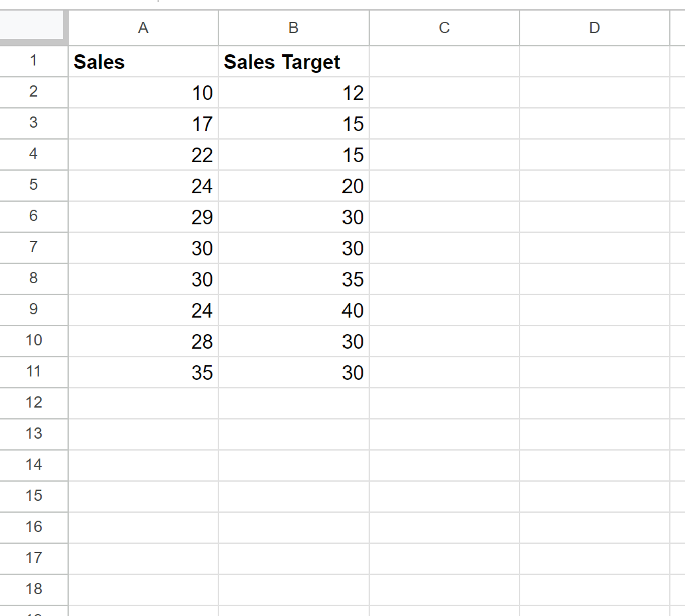Click cell A3 containing 17

pos(144,124)
